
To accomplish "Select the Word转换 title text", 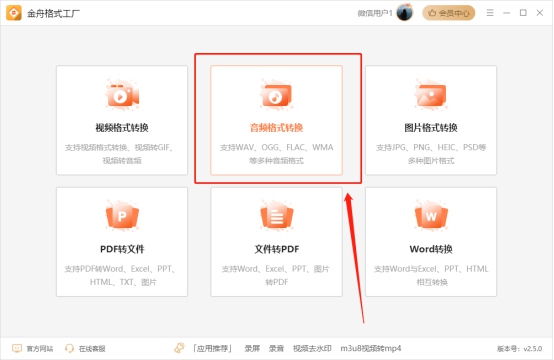I will [431, 249].
